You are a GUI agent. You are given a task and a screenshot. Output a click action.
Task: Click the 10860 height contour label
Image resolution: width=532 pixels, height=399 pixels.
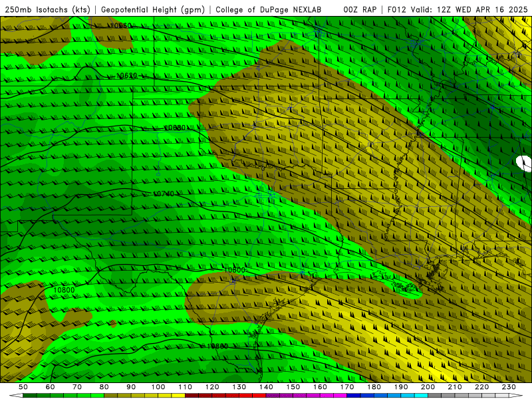coord(217,346)
